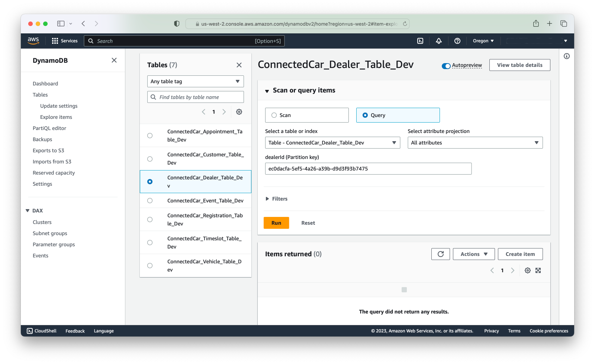
Task: Open DAX Clusters page
Action: click(x=42, y=222)
